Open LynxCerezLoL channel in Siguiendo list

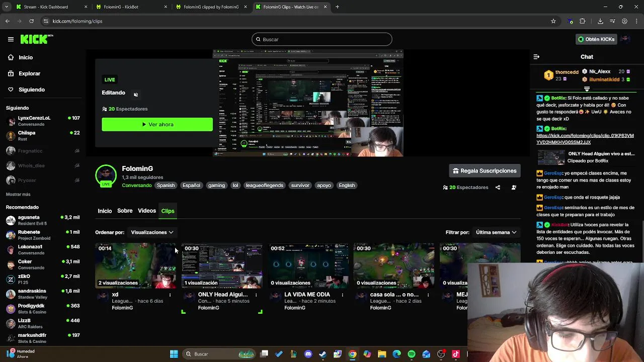click(43, 121)
